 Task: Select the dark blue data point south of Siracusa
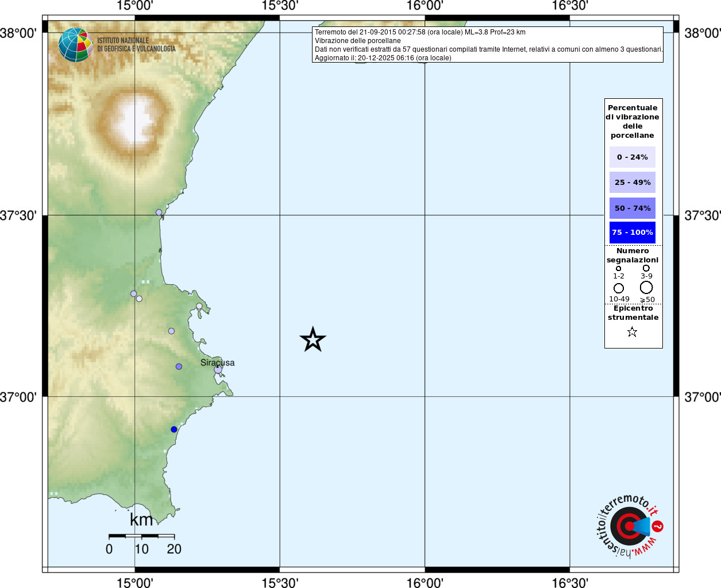click(x=174, y=430)
